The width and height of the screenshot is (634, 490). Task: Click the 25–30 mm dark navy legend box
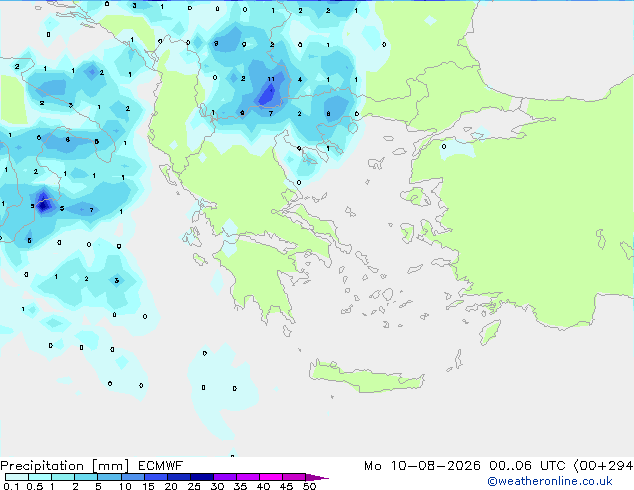tap(202, 477)
